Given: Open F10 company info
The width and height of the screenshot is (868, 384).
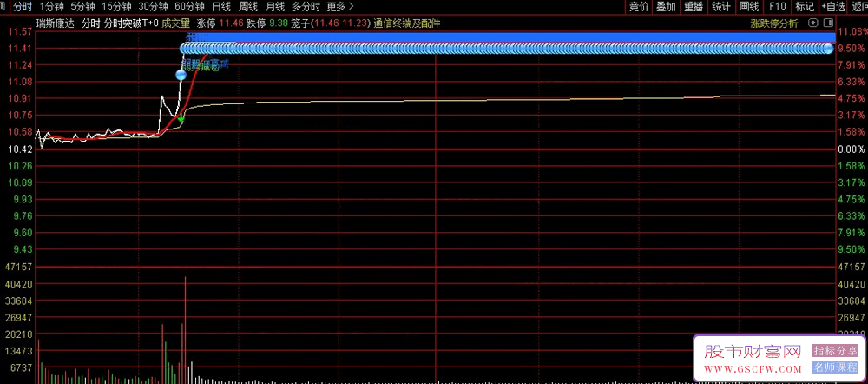Looking at the screenshot, I should point(777,7).
